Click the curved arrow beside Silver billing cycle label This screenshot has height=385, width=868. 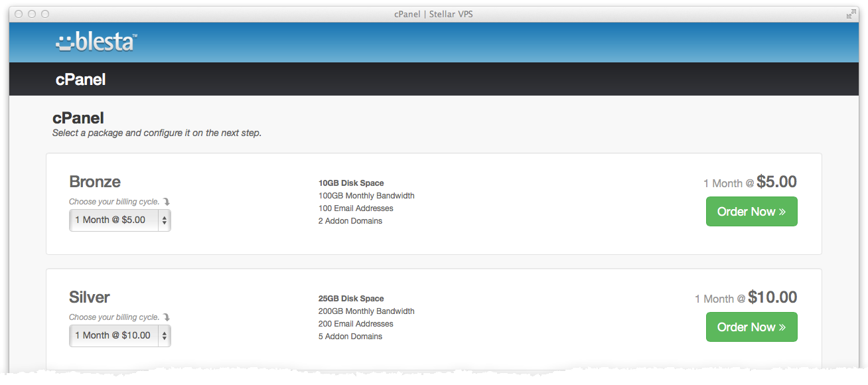click(x=167, y=317)
